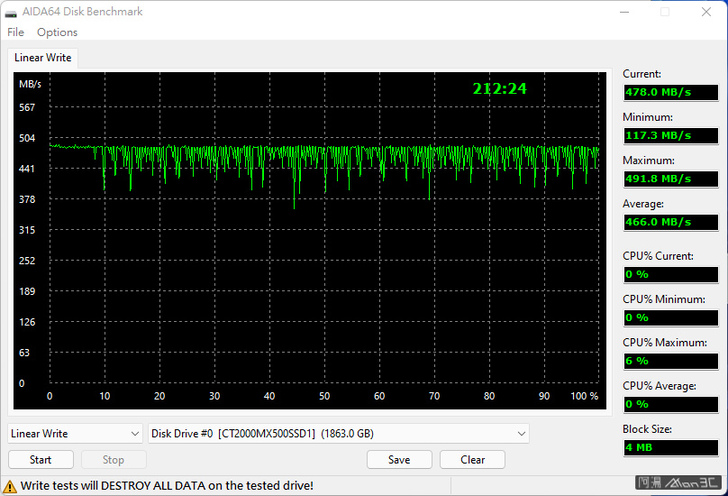Click the Maximum speed value 491.8 MB/s

671,179
